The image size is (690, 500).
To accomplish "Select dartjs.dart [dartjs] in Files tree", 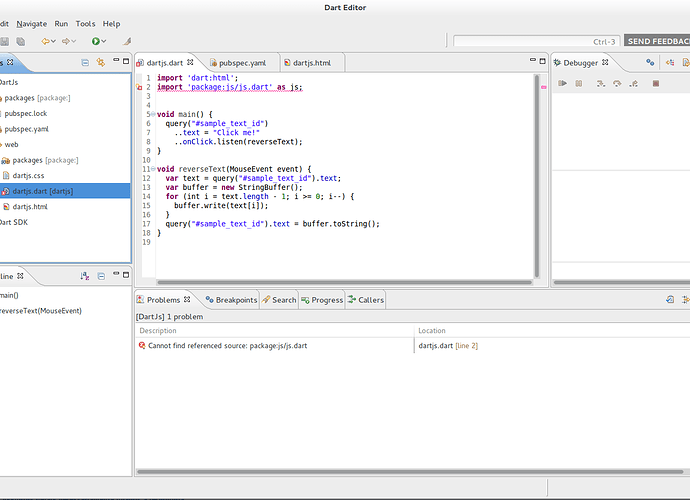I will (x=64, y=191).
